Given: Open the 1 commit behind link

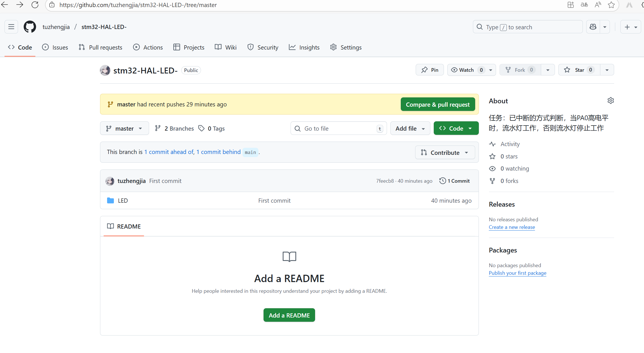Looking at the screenshot, I should tap(218, 152).
